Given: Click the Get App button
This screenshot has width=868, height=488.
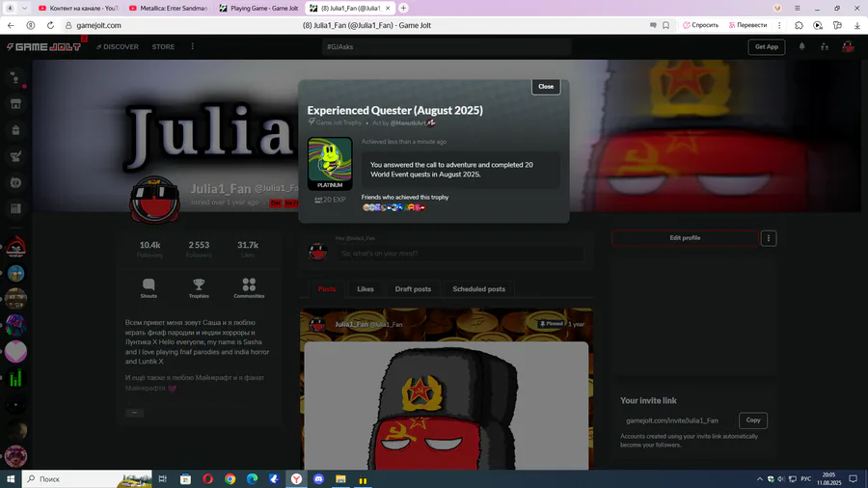Looking at the screenshot, I should (x=766, y=47).
